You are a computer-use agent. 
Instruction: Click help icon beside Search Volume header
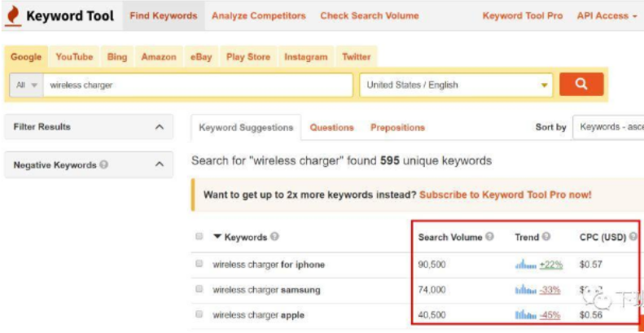[x=489, y=237]
